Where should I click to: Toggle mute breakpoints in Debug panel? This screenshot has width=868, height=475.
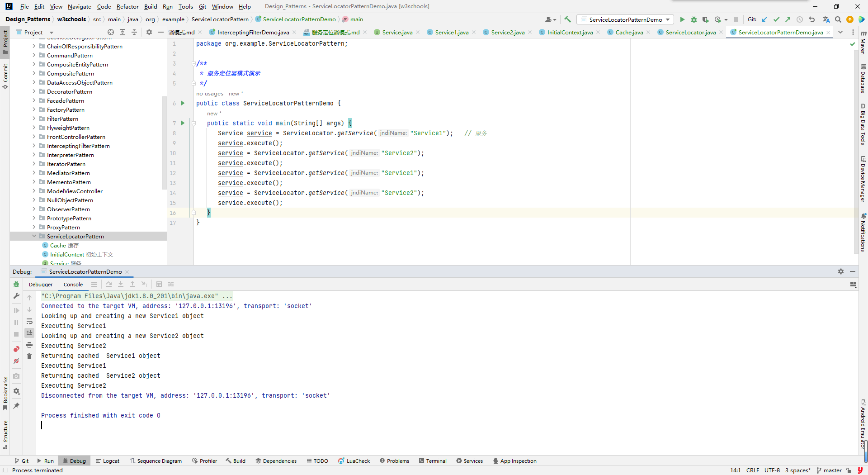(16, 361)
